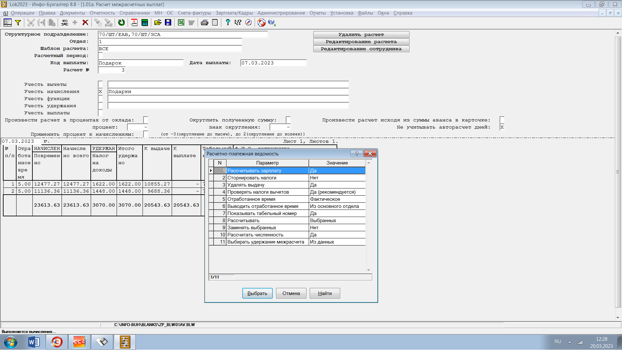
Task: Open the calendar icon in toolbar
Action: coord(134,22)
